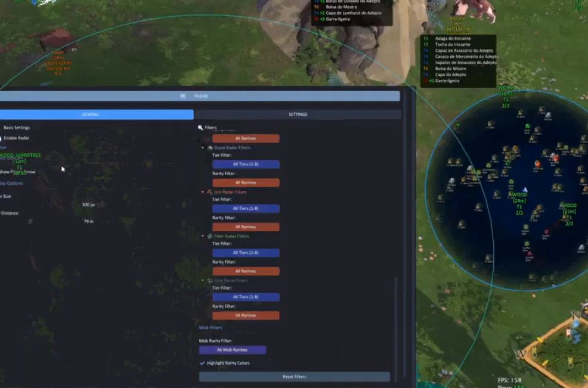Click the Fiber Radar Filters plant icon
The image size is (588, 388).
click(x=210, y=236)
